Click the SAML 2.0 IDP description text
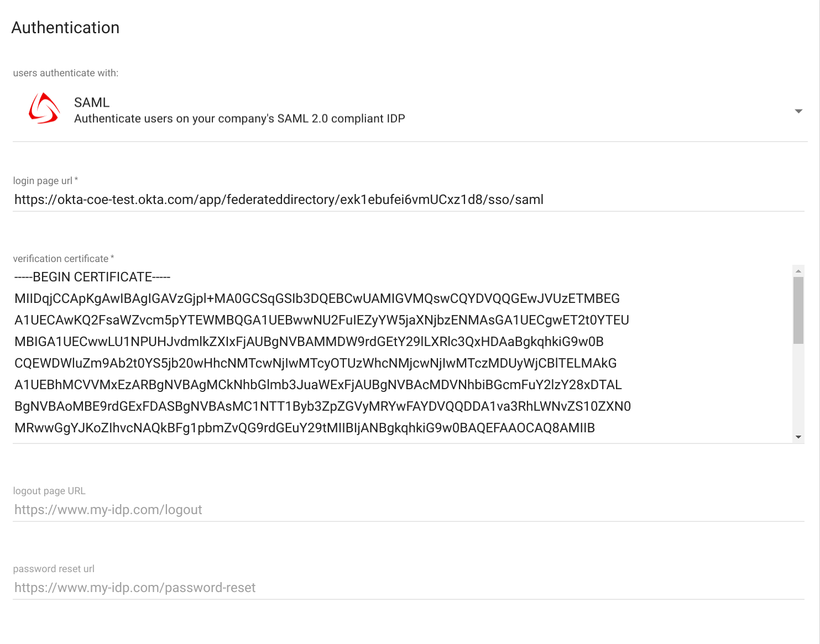 click(239, 118)
